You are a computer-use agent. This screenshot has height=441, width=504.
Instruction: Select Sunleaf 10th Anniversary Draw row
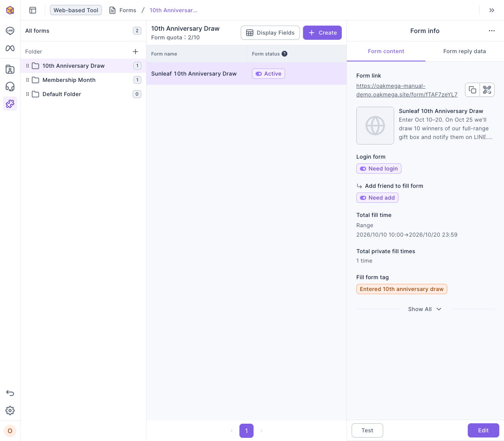click(x=246, y=74)
